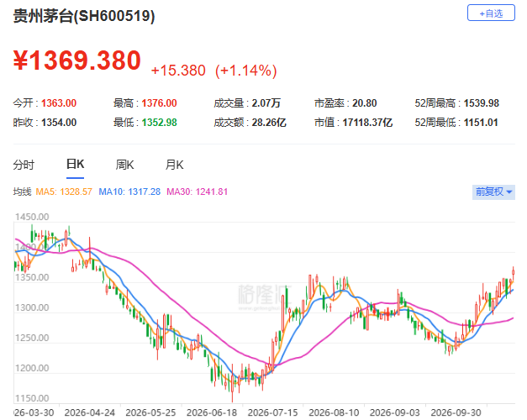Click the 52周最高 value 1539.98
Screen dimensions: 527x420
482,103
